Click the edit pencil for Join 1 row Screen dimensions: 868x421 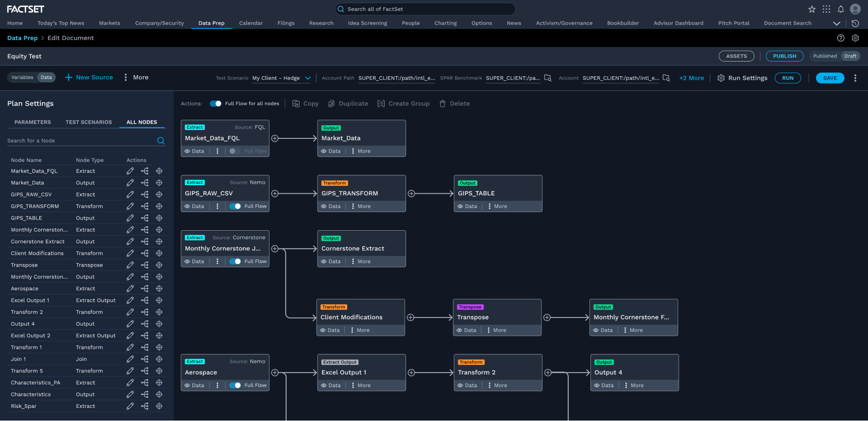130,359
